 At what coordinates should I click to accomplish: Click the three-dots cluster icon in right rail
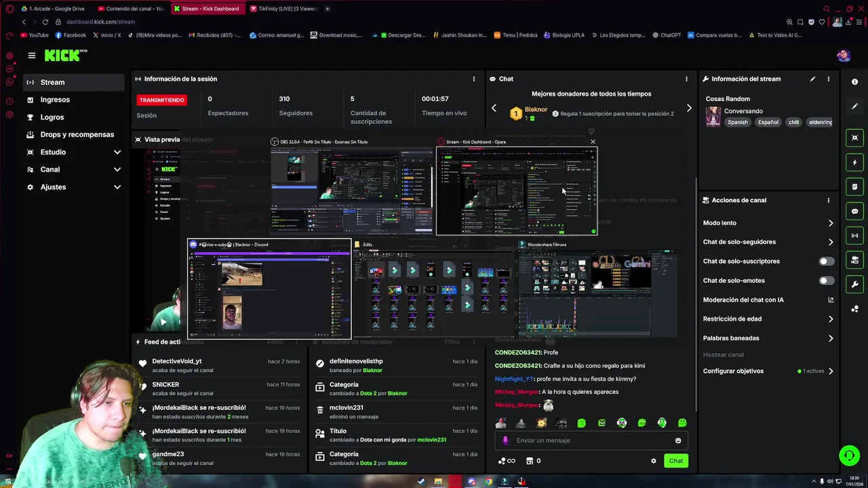click(x=854, y=309)
